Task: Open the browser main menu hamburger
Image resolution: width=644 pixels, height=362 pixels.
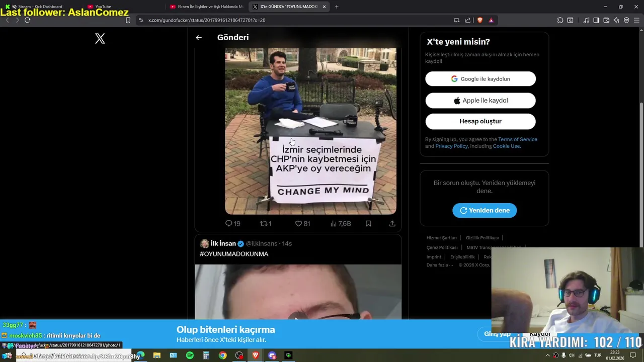Action: click(636, 20)
